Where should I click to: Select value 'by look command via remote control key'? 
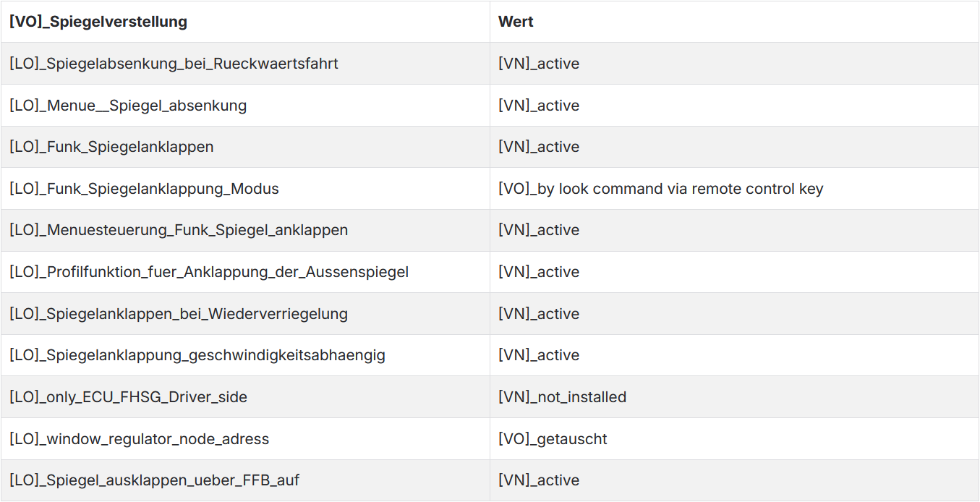click(661, 189)
